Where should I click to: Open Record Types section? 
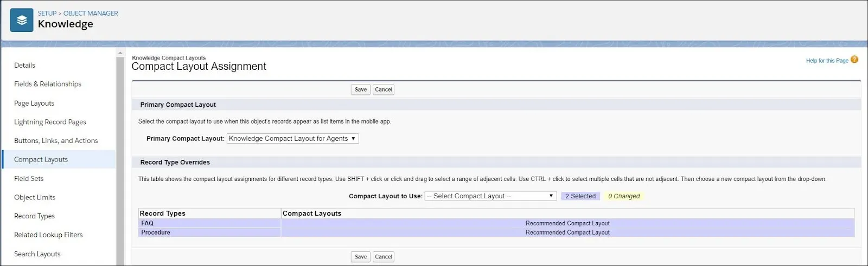(34, 216)
